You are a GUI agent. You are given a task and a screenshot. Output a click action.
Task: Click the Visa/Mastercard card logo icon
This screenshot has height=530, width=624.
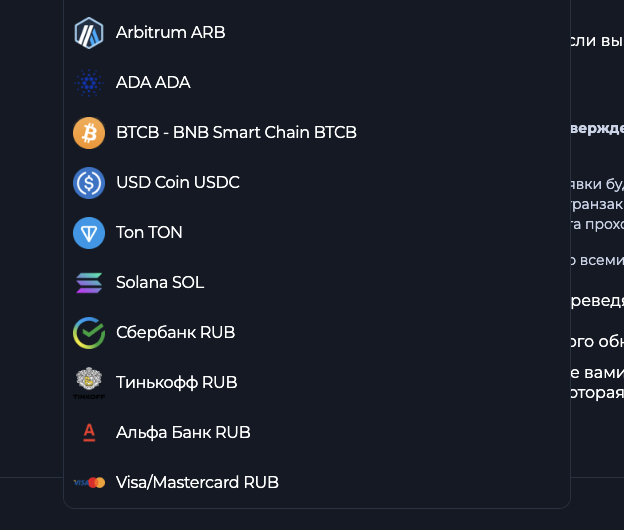click(89, 483)
